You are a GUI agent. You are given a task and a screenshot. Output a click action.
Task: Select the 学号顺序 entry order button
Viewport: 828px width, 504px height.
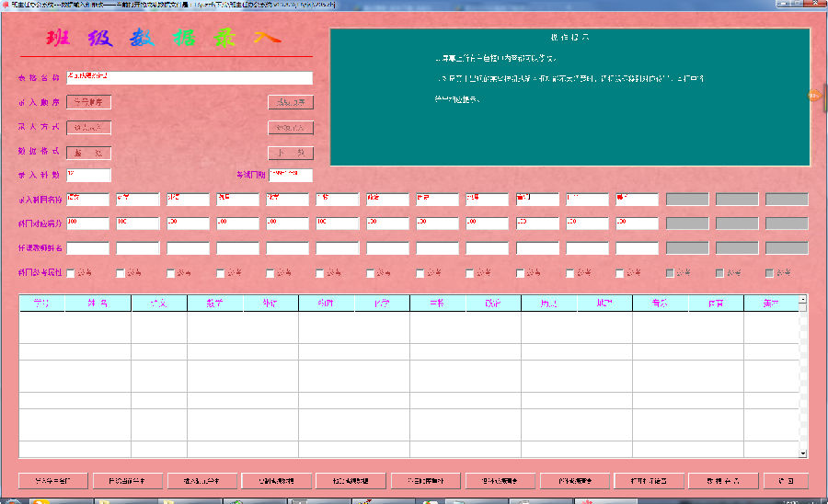click(88, 102)
